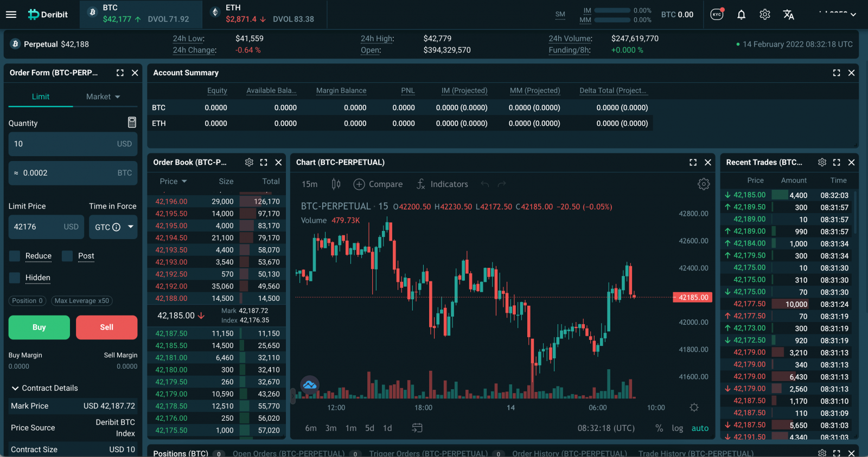Tick the Post checkbox

(x=67, y=256)
